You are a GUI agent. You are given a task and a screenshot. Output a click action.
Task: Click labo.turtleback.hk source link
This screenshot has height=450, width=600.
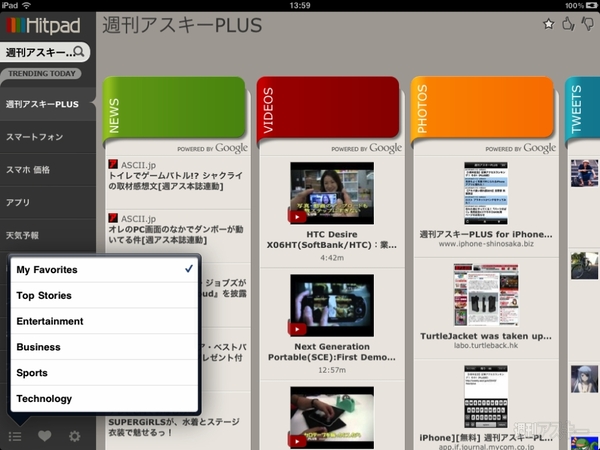(486, 345)
